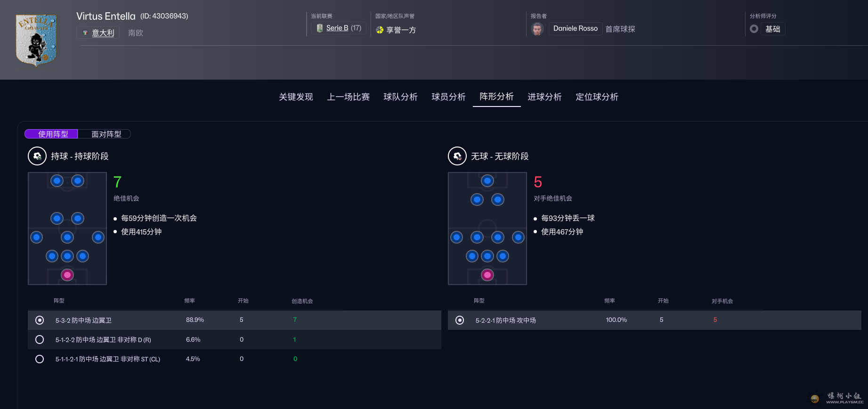The width and height of the screenshot is (868, 409).
Task: Click the yellow reputation icon beside 享誉一方
Action: tap(380, 30)
